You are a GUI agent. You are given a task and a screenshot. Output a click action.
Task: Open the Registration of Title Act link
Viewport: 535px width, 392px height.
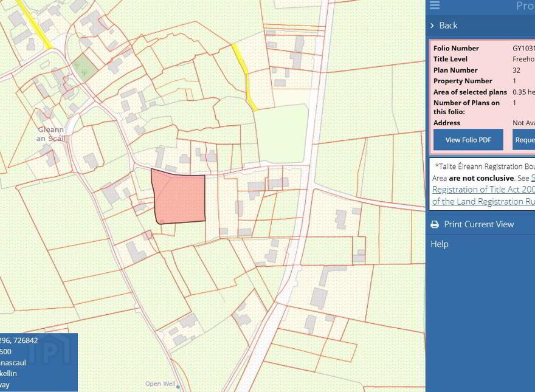pyautogui.click(x=483, y=190)
